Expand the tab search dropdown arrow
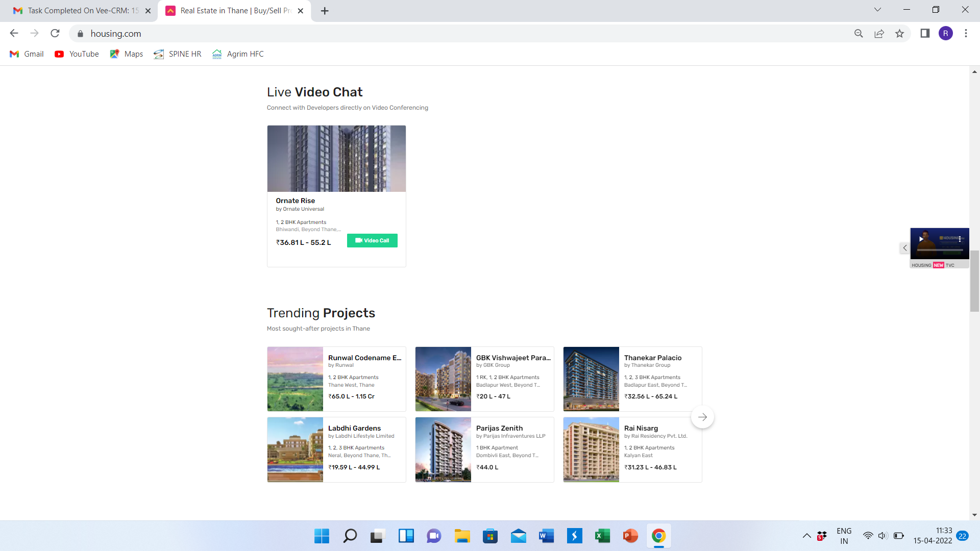 (x=877, y=10)
